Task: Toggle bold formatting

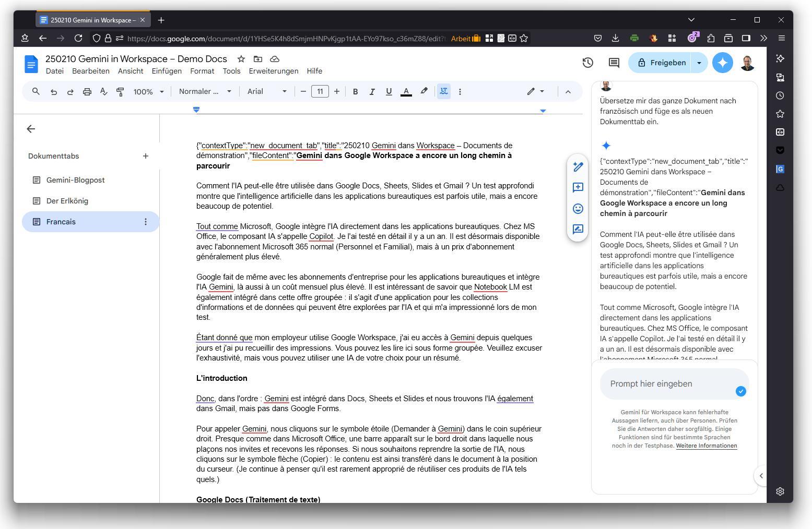Action: (355, 91)
